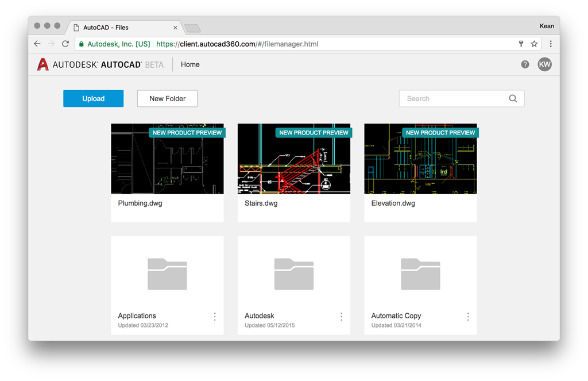The image size is (588, 381).
Task: Open the Stairs.dwg drawing thumbnail
Action: [x=293, y=159]
